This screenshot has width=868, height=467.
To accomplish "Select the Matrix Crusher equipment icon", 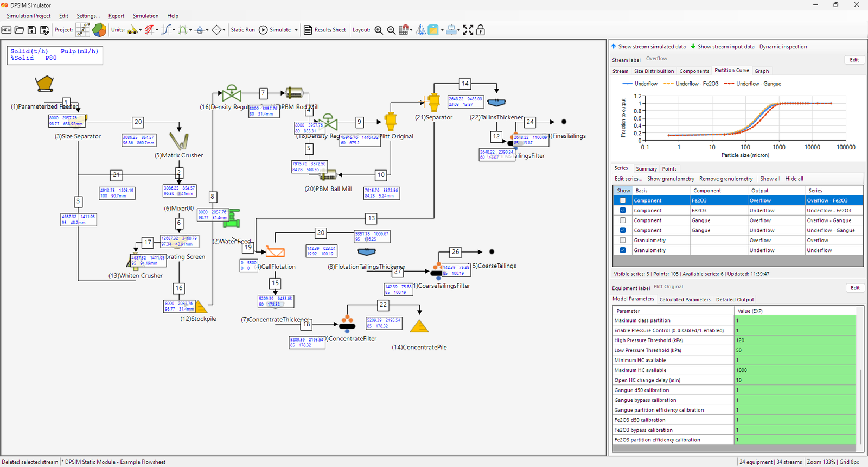I will [179, 141].
